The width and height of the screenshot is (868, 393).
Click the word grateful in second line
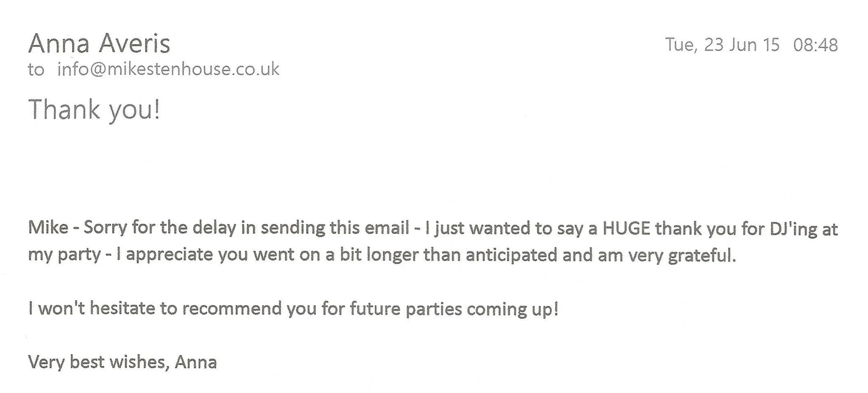pos(702,256)
